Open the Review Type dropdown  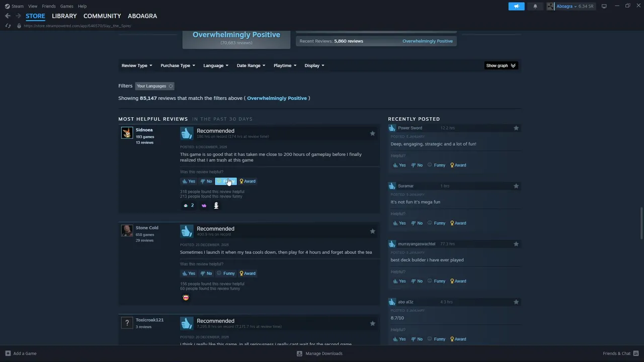pos(137,66)
